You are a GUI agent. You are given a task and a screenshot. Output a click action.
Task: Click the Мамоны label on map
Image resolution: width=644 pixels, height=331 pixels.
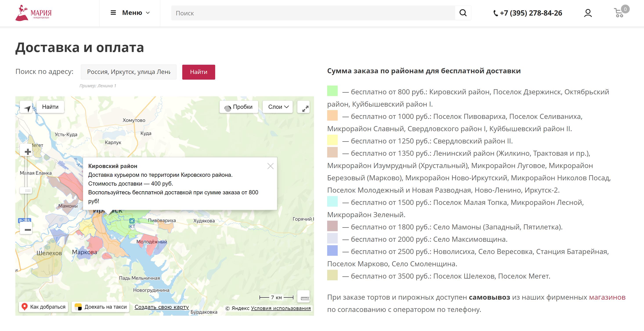point(68,206)
